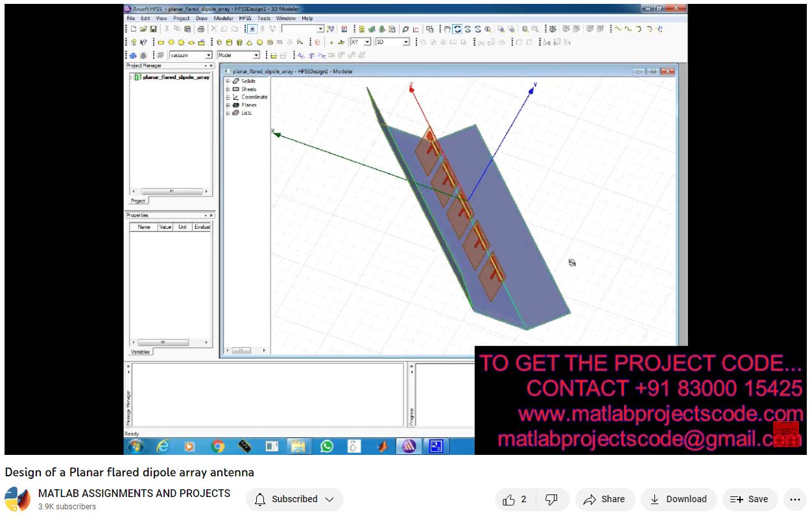This screenshot has width=812, height=521.
Task: Click the MATLAB icon in the Windows taskbar
Action: (x=384, y=446)
